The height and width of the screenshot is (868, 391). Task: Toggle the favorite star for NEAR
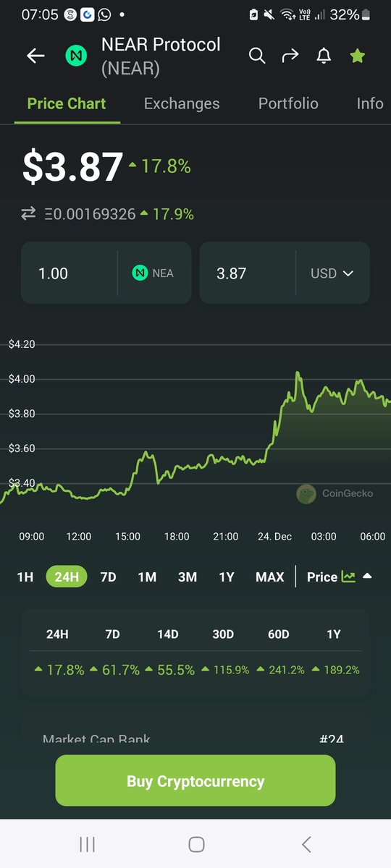tap(358, 56)
